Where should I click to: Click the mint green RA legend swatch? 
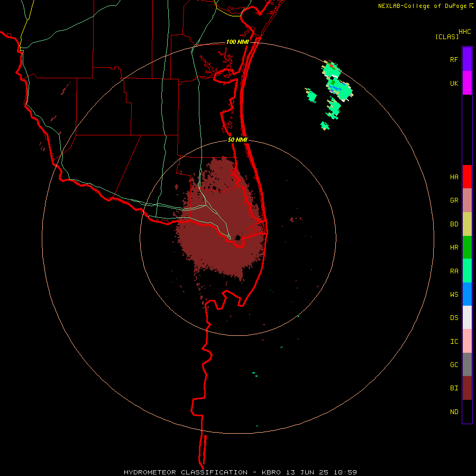coord(467,271)
